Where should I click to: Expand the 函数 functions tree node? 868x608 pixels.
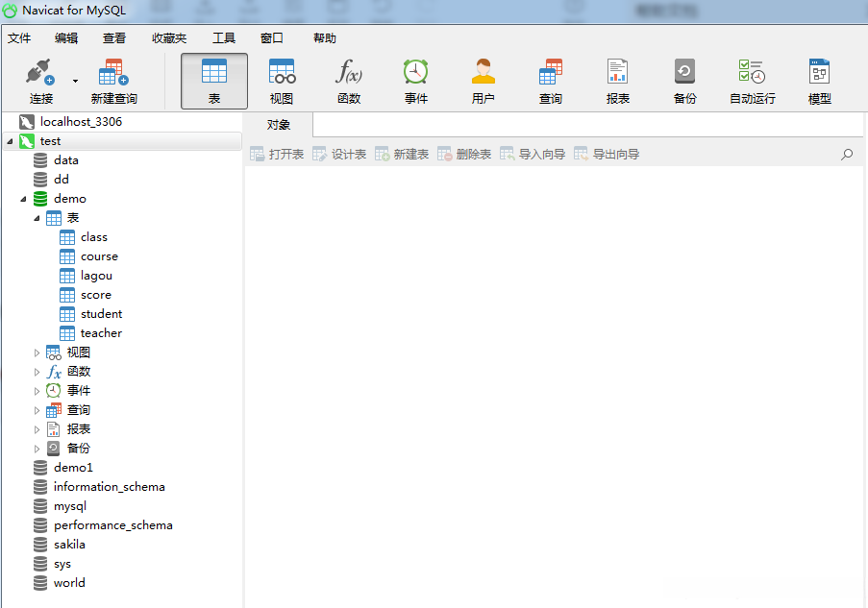click(x=37, y=373)
